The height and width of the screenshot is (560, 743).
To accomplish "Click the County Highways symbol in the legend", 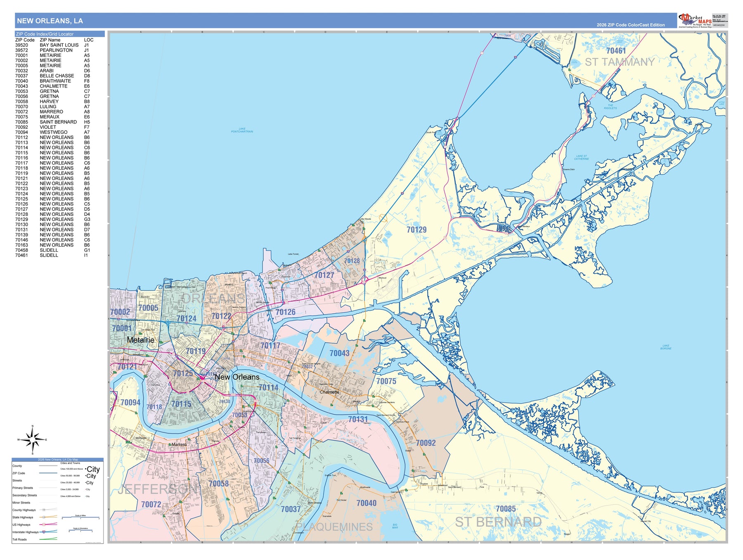I will tap(43, 510).
